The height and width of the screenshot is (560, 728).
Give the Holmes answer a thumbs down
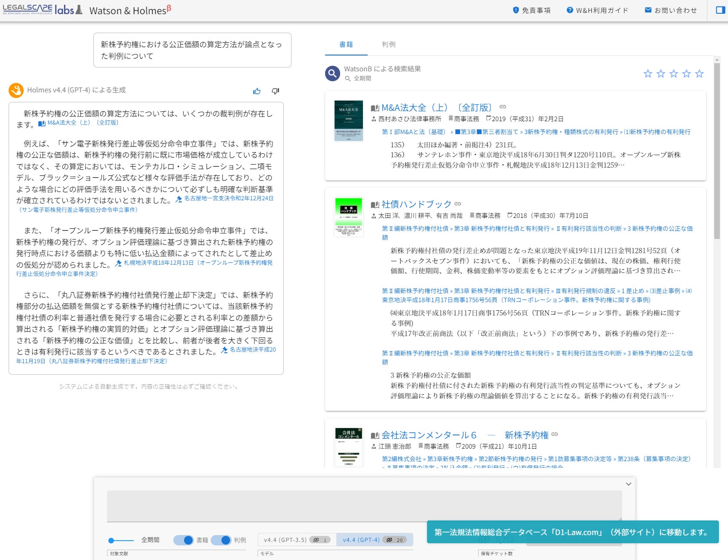click(x=276, y=91)
